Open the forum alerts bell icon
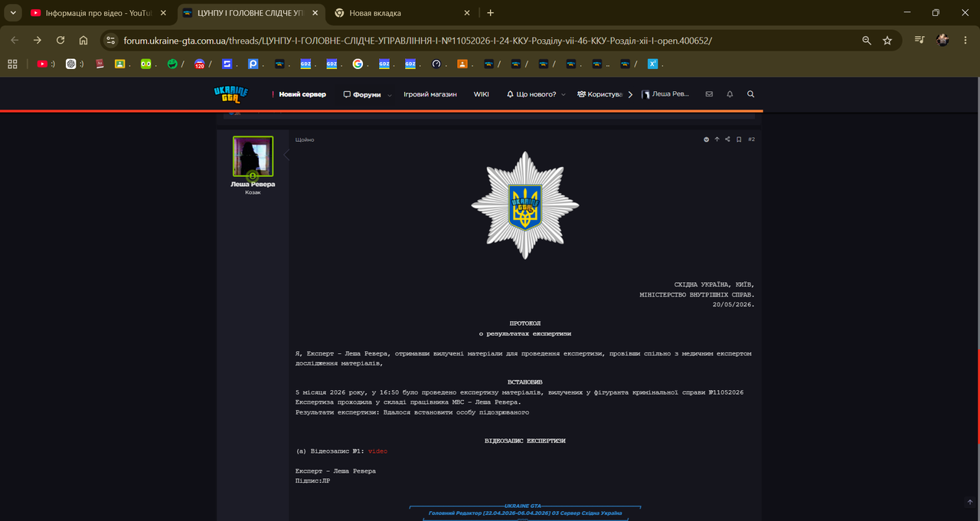This screenshot has height=521, width=980. pyautogui.click(x=730, y=94)
